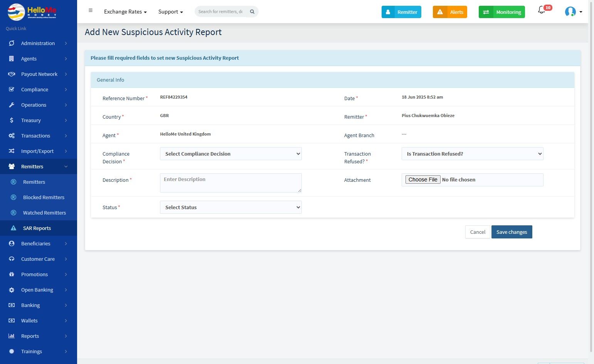Click the Promotions gift icon
The width and height of the screenshot is (594, 364).
(12, 274)
